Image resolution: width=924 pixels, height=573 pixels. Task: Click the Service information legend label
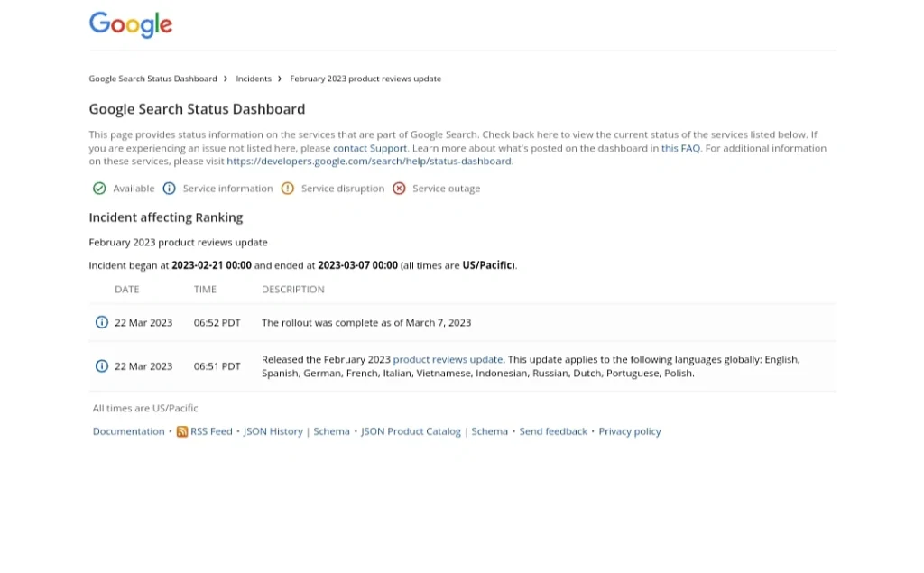tap(227, 189)
